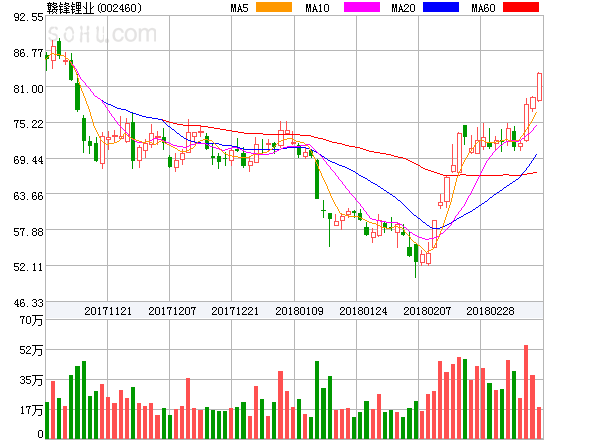Click the 69.44 price axis label
This screenshot has width=600, height=440.
click(28, 160)
